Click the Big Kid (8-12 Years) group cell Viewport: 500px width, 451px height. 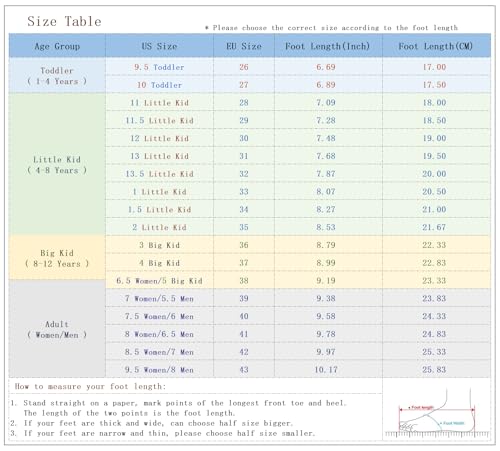coord(57,258)
